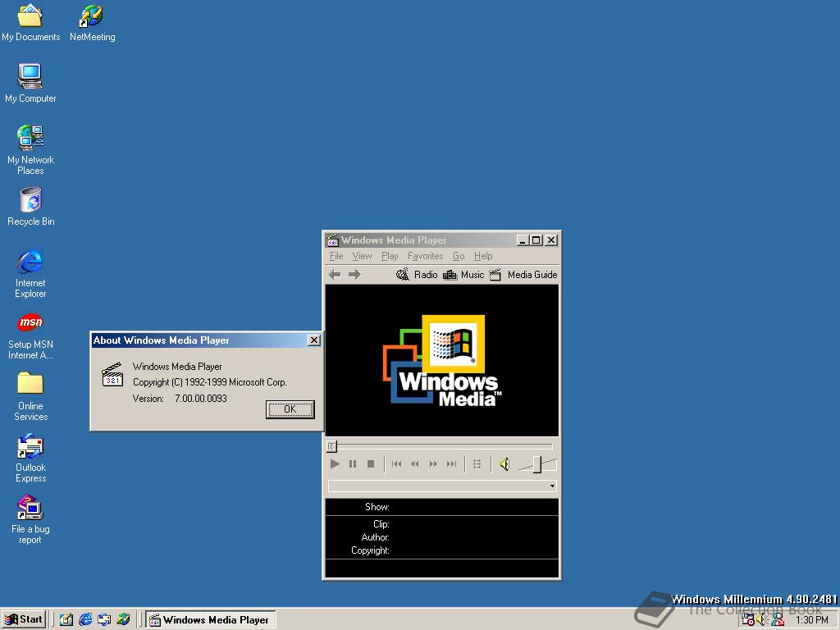The height and width of the screenshot is (630, 840).
Task: Click the Fast Forward button in Media Player
Action: 433,464
